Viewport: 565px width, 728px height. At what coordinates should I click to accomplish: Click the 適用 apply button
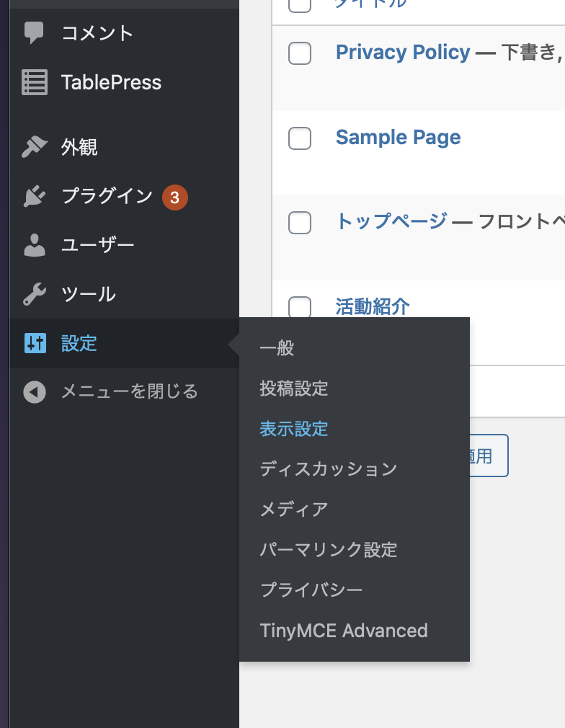tap(489, 456)
